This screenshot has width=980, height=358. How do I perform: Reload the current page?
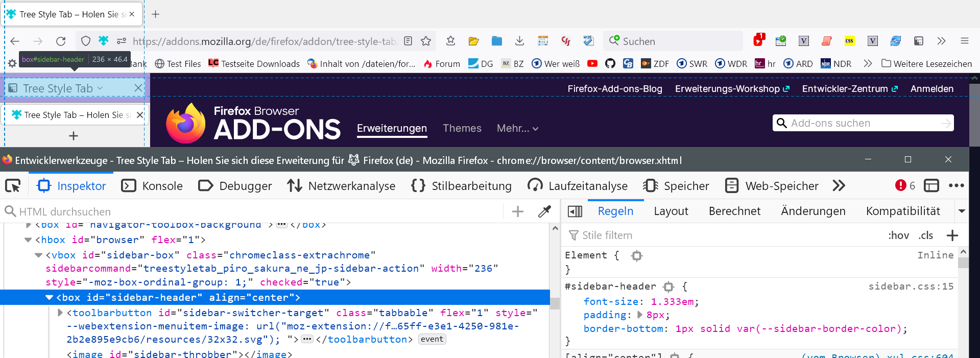pos(61,41)
